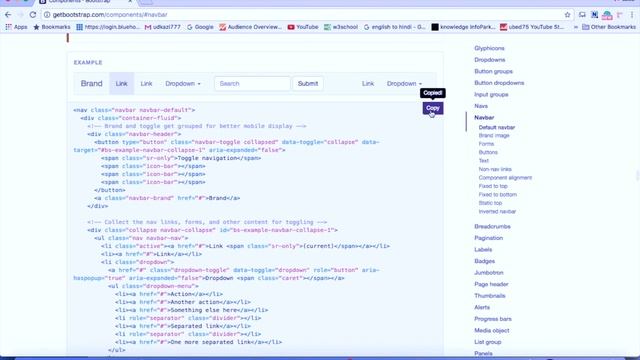Jump to Non-nav links subsection
The height and width of the screenshot is (360, 640).
(x=495, y=169)
